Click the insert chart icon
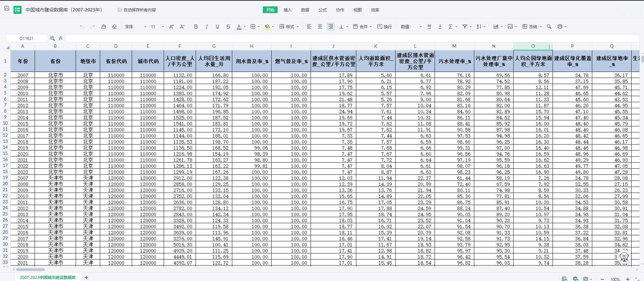Screen dimensions: 644x281 pos(496,27)
